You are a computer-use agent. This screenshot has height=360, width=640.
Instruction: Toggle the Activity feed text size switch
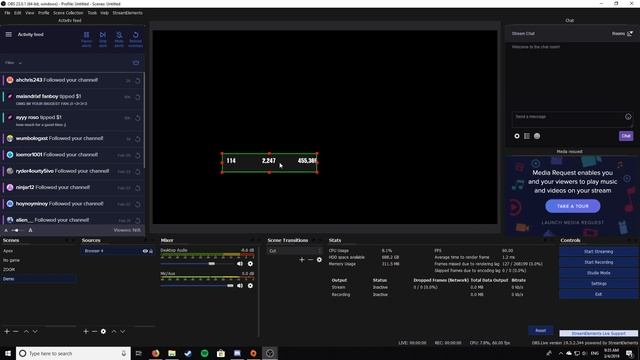click(x=15, y=230)
